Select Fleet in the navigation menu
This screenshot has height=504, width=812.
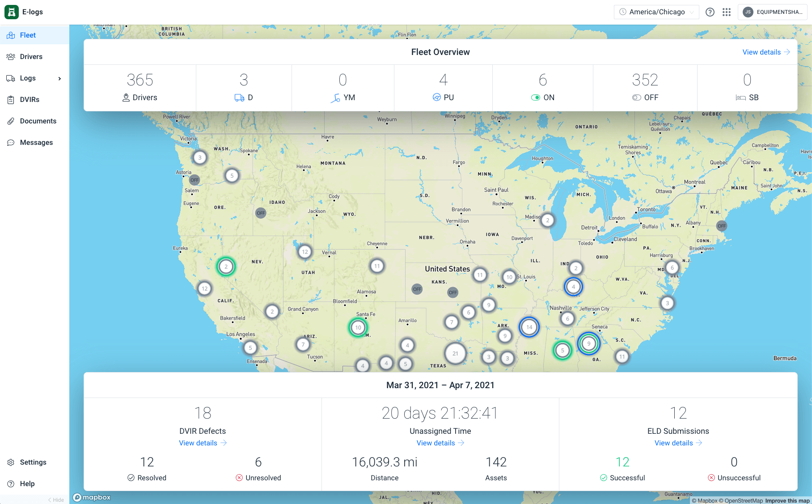[x=27, y=35]
